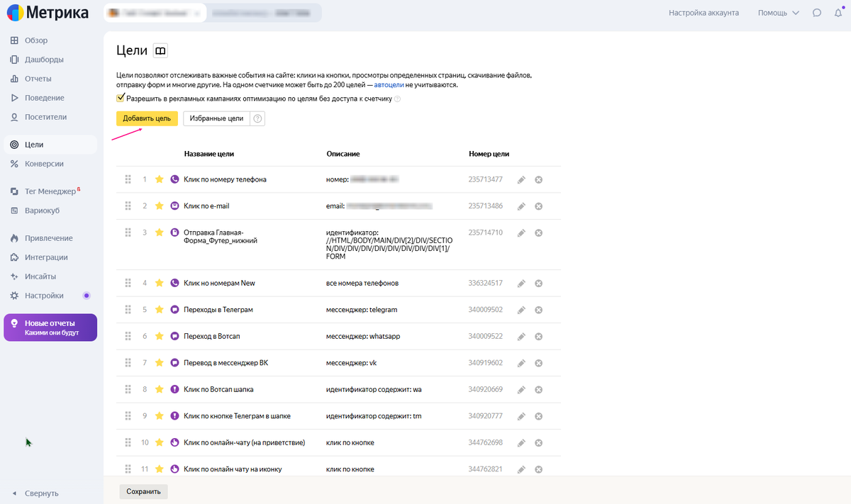Viewport: 851px width, 504px height.
Task: Collapse the sidebar via 'Свернуть'
Action: click(41, 493)
